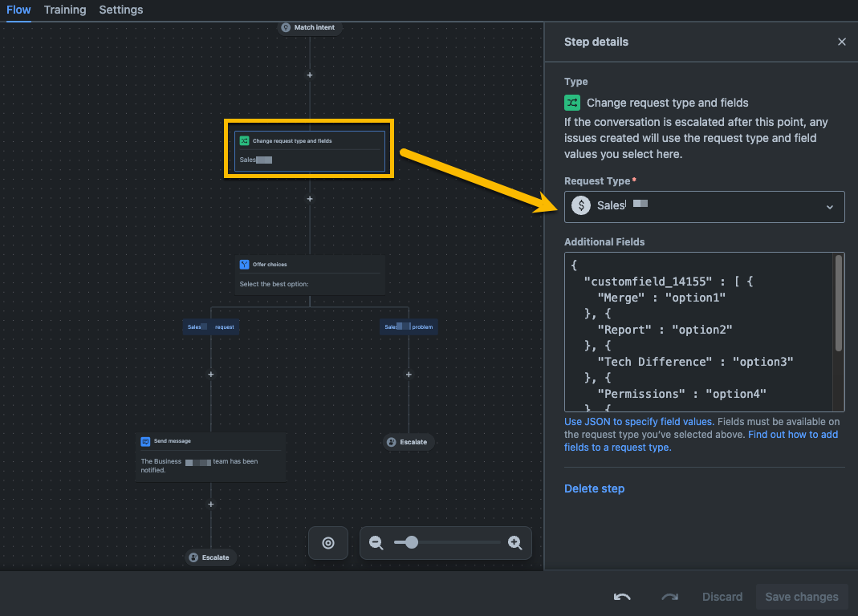Select the Escalate node below Send message
858x616 pixels.
210,557
